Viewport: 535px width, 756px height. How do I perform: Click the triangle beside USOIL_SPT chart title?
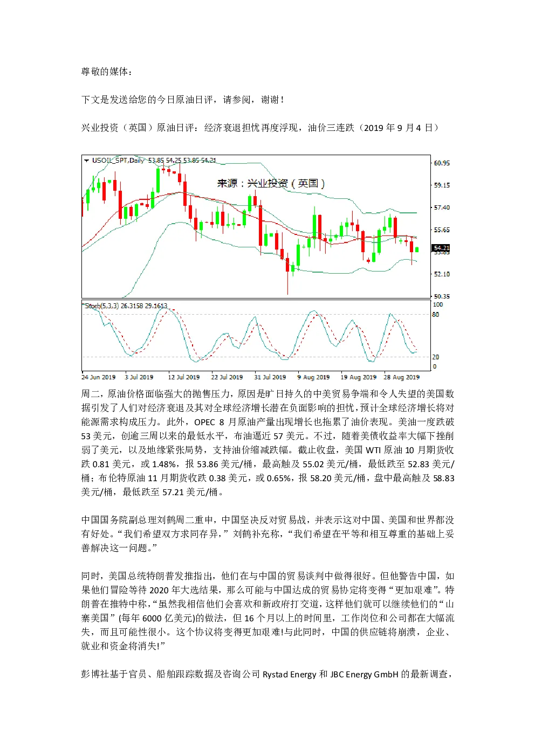86,161
